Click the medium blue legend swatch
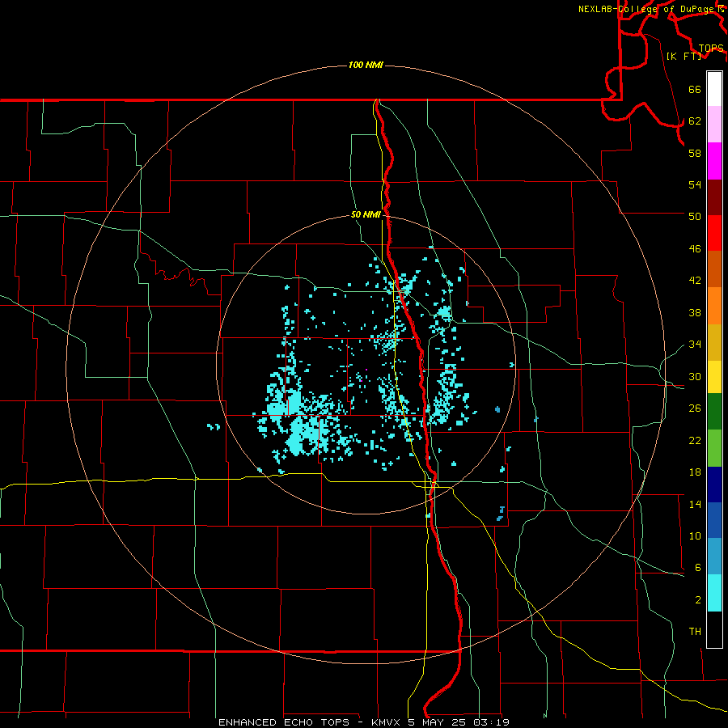Viewport: 728px width, 728px height. pyautogui.click(x=714, y=520)
